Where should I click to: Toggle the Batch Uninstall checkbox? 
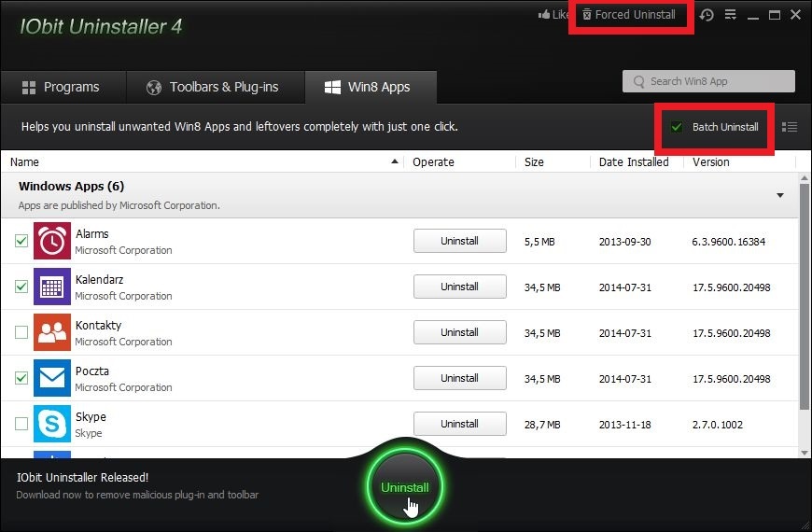[677, 127]
